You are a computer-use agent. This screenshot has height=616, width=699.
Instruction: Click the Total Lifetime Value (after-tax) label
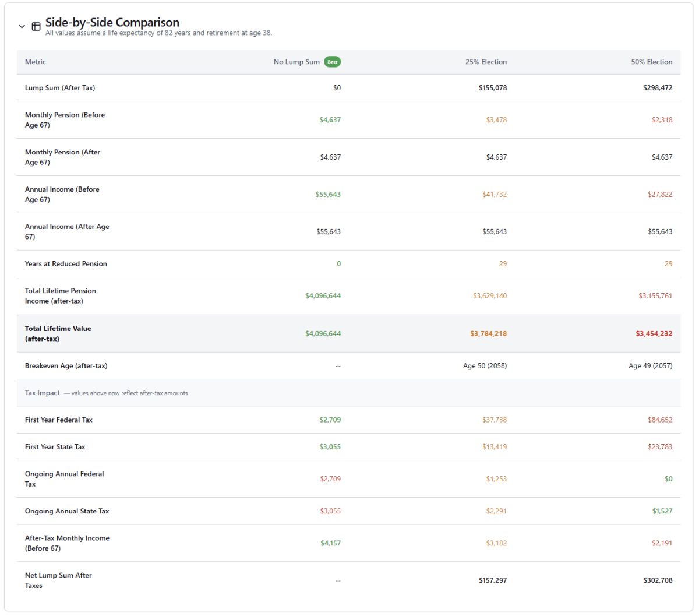[58, 334]
